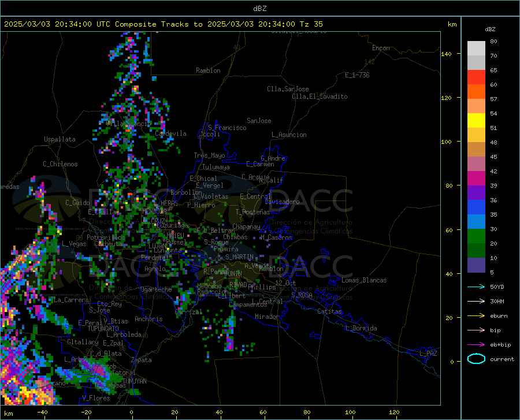This screenshot has height=420, width=520.
Task: Click the dBZ title at the top
Action: tap(259, 9)
